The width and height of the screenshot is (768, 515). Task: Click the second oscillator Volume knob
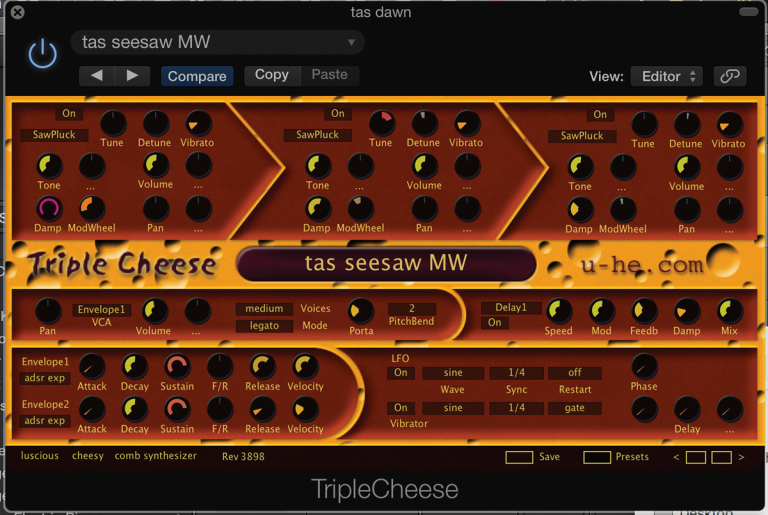coord(424,166)
